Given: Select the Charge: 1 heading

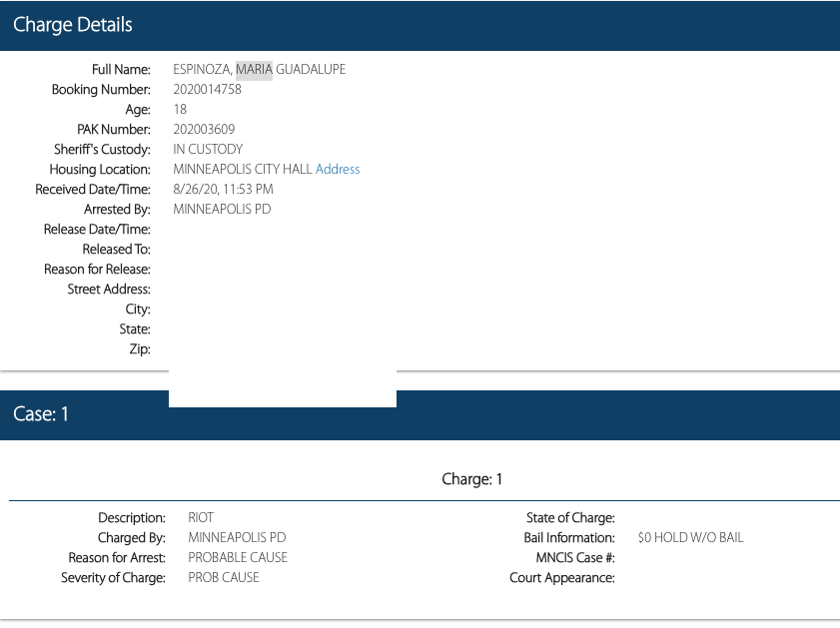Looking at the screenshot, I should click(x=471, y=479).
